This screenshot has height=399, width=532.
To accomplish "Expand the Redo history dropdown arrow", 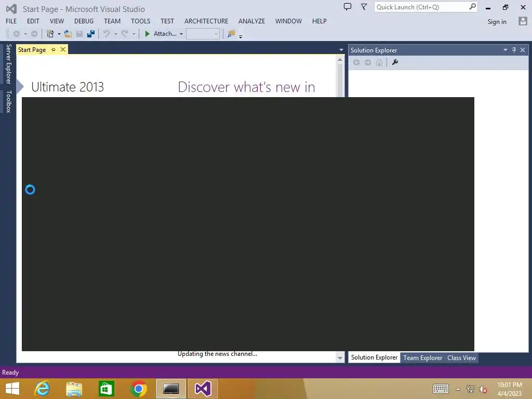I will [134, 34].
